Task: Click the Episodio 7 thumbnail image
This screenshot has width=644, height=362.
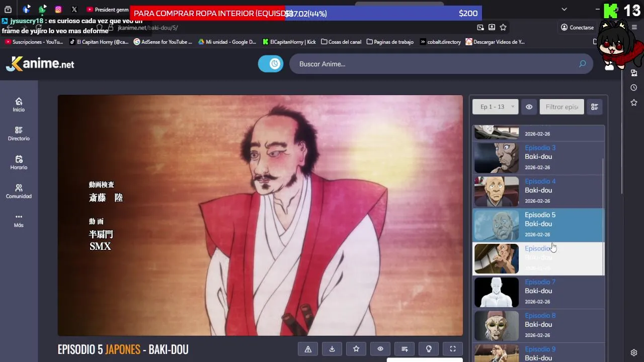Action: tap(496, 293)
